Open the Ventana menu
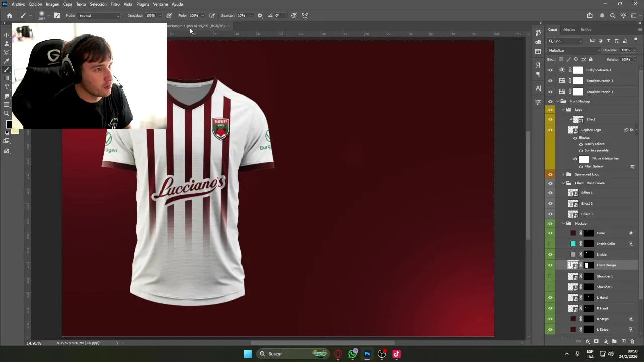 (x=160, y=4)
